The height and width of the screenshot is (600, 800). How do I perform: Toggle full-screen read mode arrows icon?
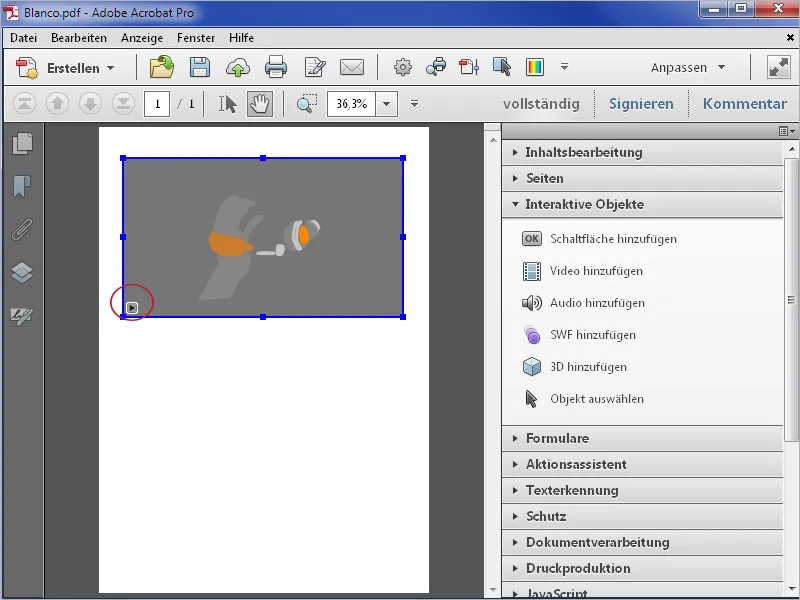point(779,67)
